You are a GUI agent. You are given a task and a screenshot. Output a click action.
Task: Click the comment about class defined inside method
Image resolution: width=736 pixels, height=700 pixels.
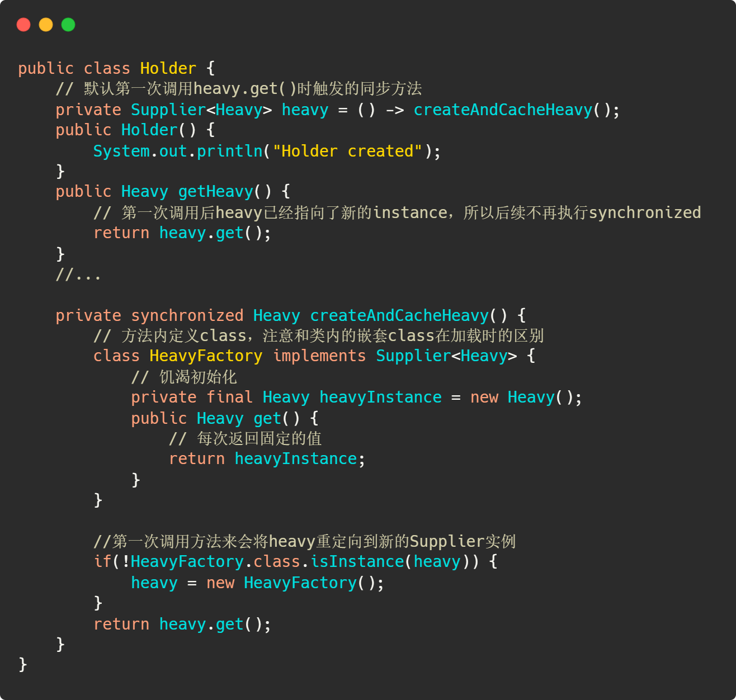pos(319,336)
